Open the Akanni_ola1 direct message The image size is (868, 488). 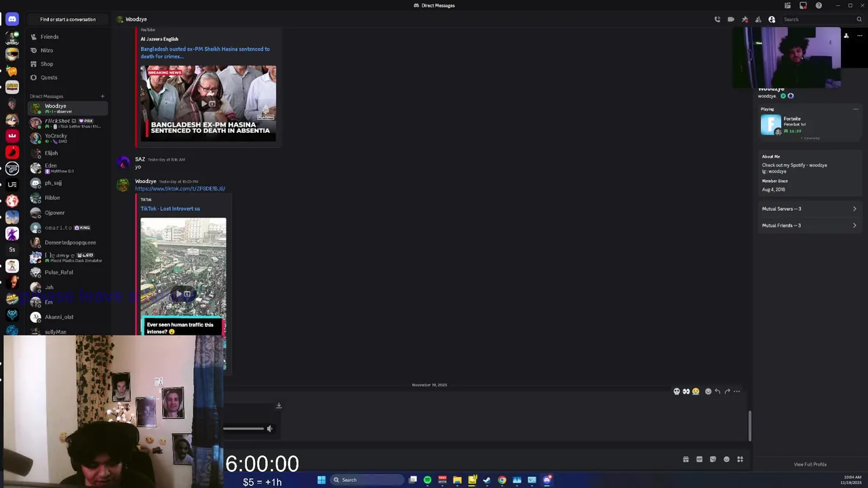point(68,317)
